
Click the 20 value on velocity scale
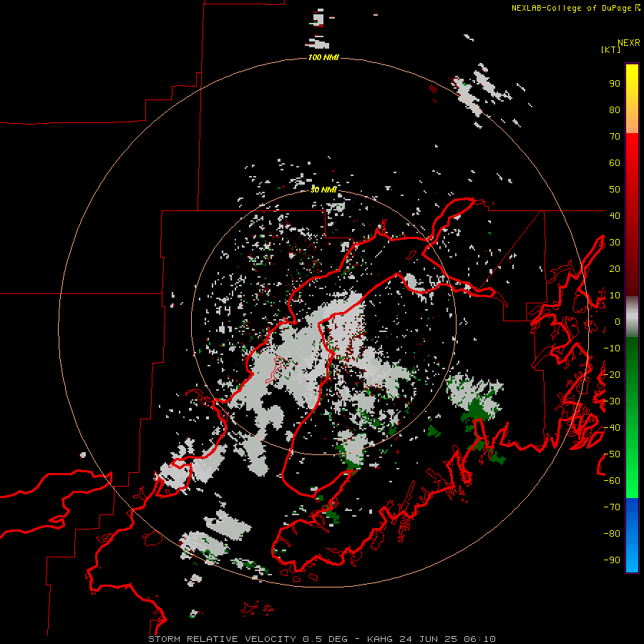click(615, 269)
